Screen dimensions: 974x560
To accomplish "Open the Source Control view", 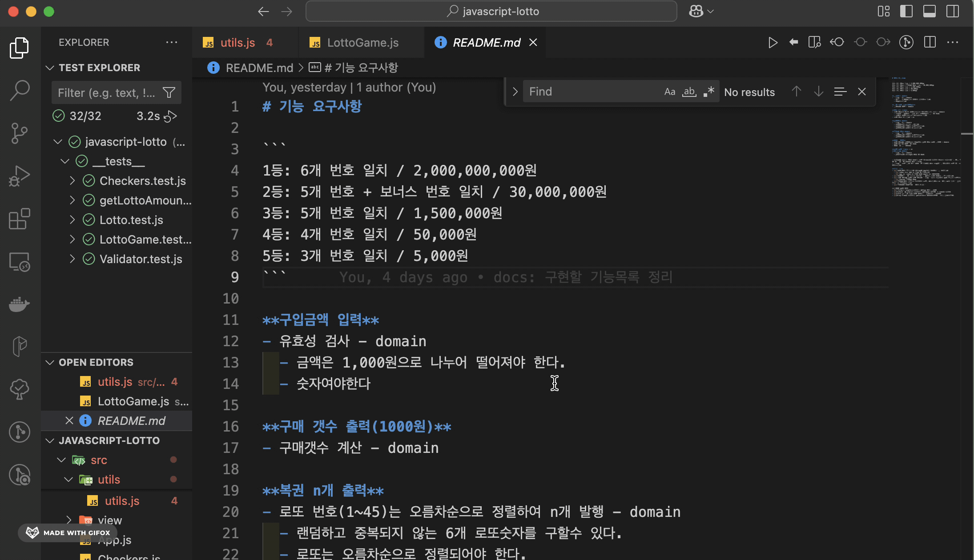I will click(x=19, y=133).
